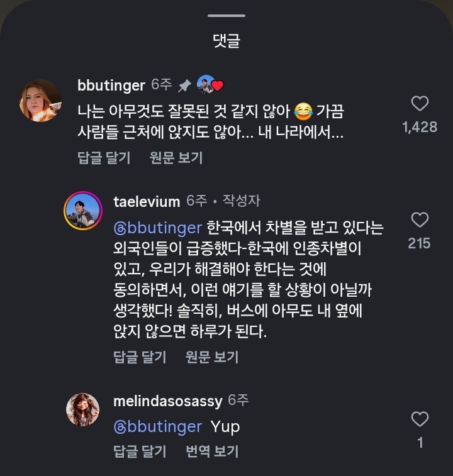Reply (답글 달기) to bbutinger's comment

tap(104, 158)
